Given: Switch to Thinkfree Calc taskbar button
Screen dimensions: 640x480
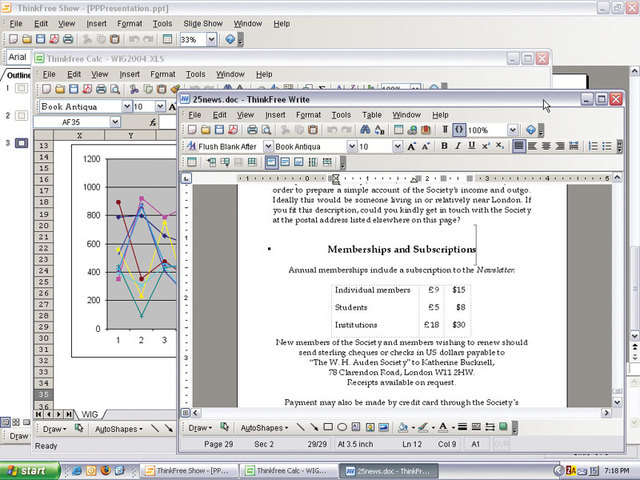Looking at the screenshot, I should 289,471.
